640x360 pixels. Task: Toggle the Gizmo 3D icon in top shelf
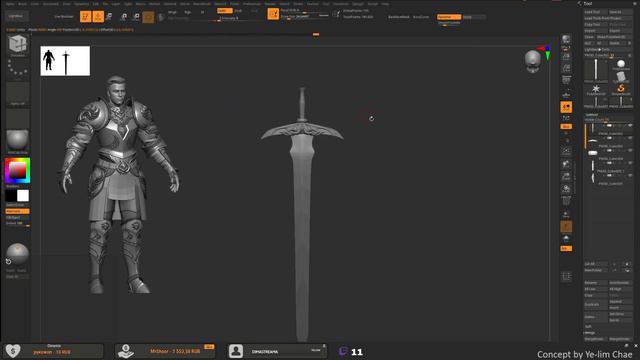pos(148,17)
